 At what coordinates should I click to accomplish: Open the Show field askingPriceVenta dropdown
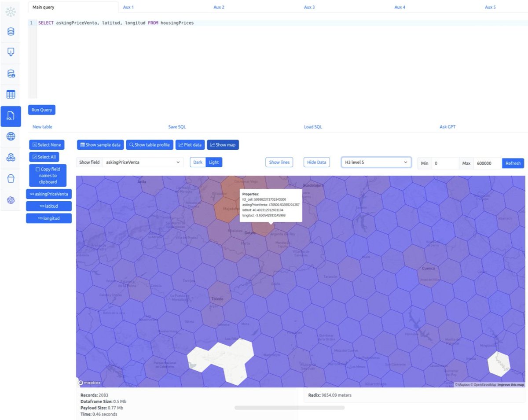[143, 162]
